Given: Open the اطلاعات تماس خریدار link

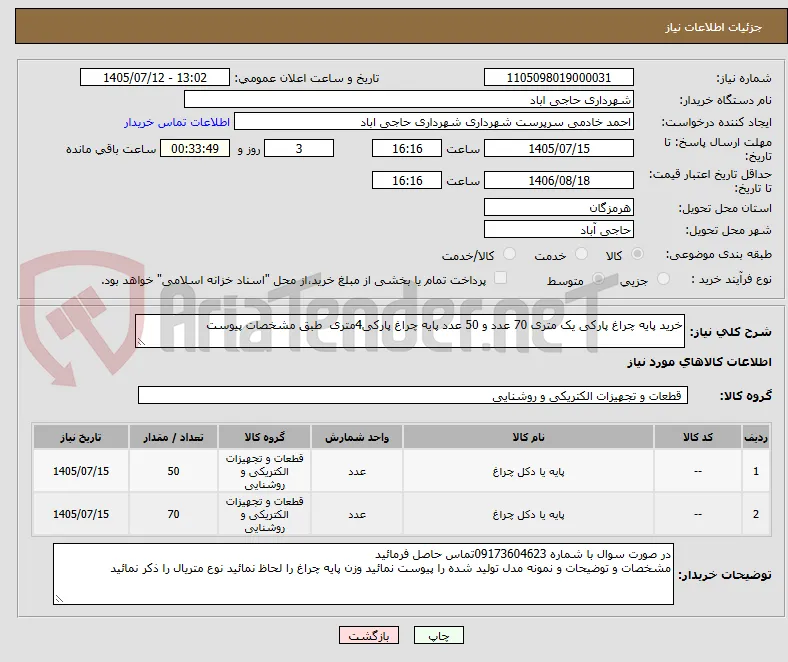Looking at the screenshot, I should point(177,122).
